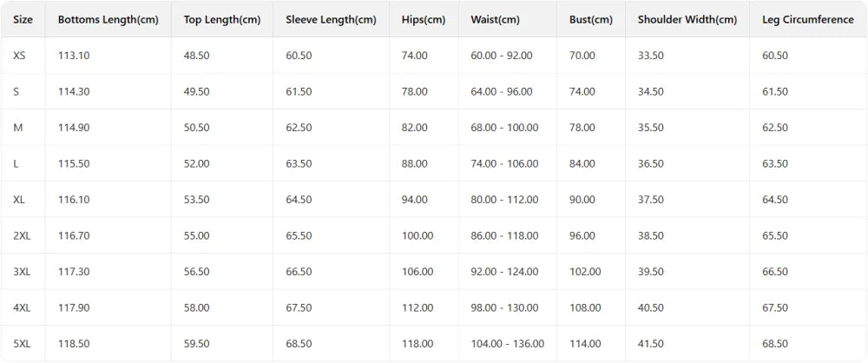Click the leg circumference value 64.50
Image resolution: width=868 pixels, height=363 pixels.
point(775,200)
